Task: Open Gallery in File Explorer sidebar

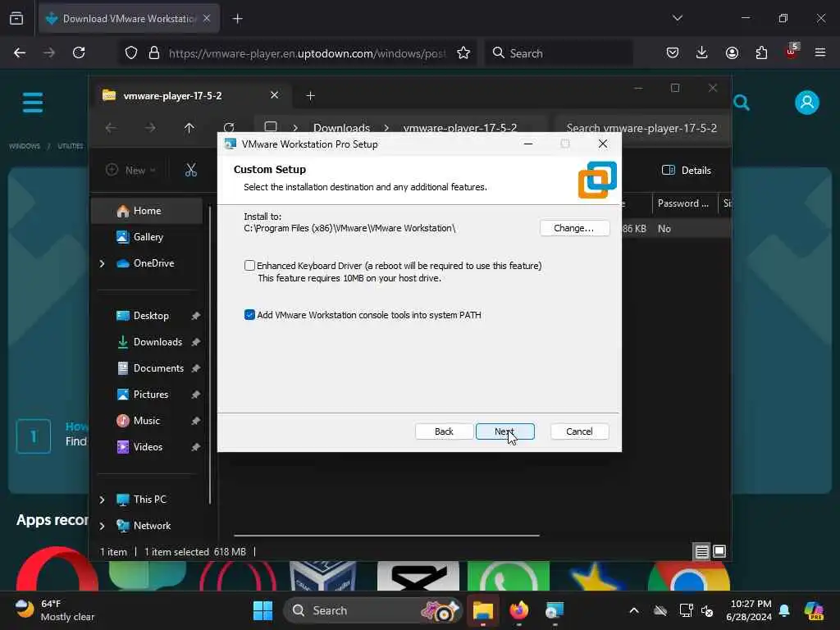Action: 147,237
